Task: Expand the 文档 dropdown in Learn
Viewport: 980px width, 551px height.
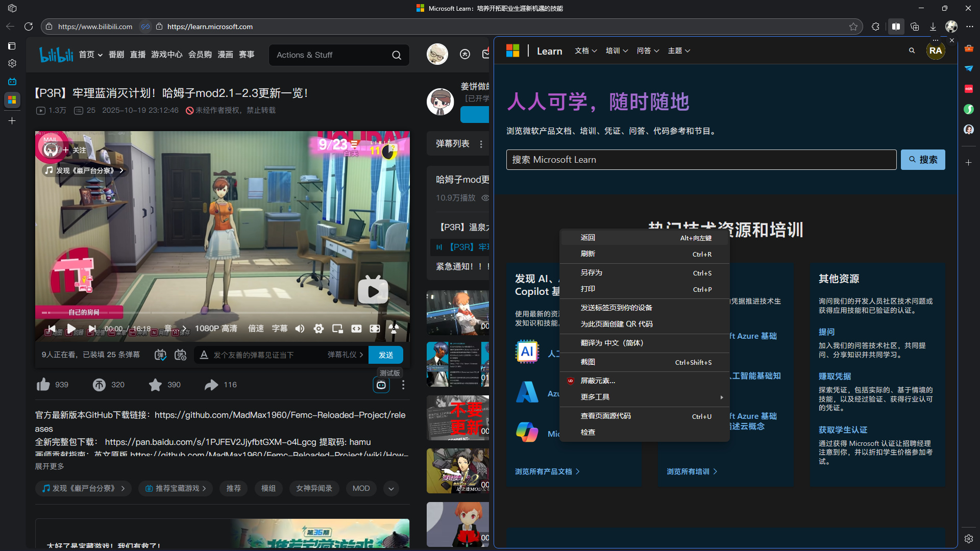Action: tap(585, 51)
